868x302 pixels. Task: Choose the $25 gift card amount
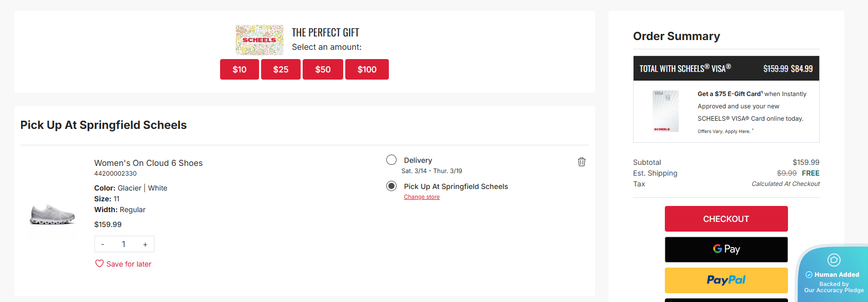[x=281, y=69]
